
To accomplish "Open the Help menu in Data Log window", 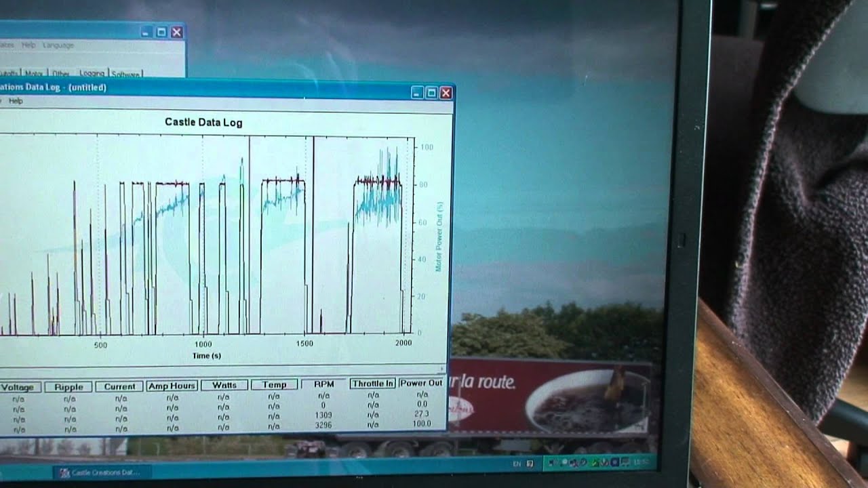I will coord(16,101).
